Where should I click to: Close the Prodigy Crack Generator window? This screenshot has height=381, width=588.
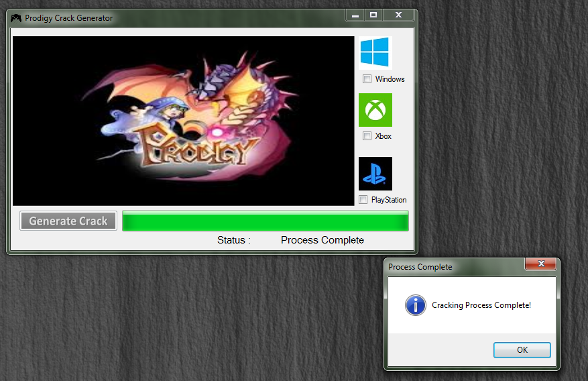[x=398, y=15]
